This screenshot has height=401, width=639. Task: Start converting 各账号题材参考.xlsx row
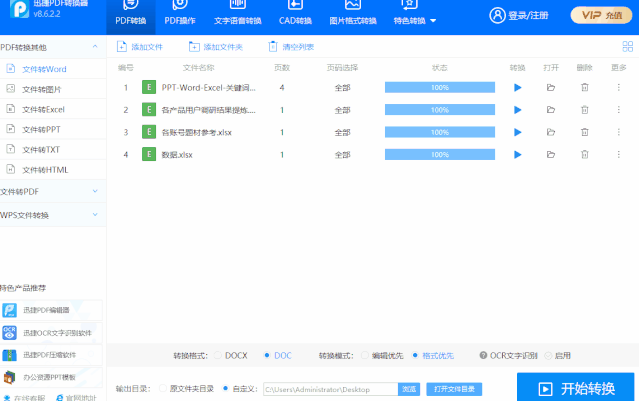click(518, 132)
